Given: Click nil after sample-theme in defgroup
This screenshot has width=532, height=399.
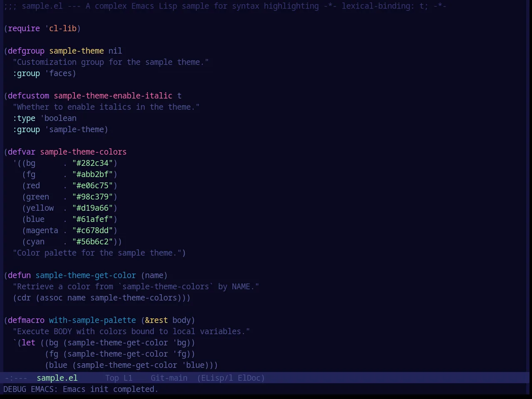Looking at the screenshot, I should pos(115,51).
